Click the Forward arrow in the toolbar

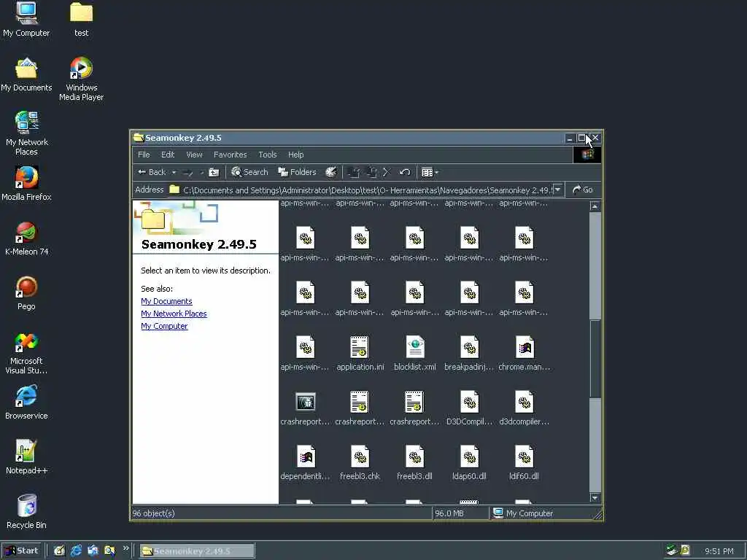pos(189,172)
